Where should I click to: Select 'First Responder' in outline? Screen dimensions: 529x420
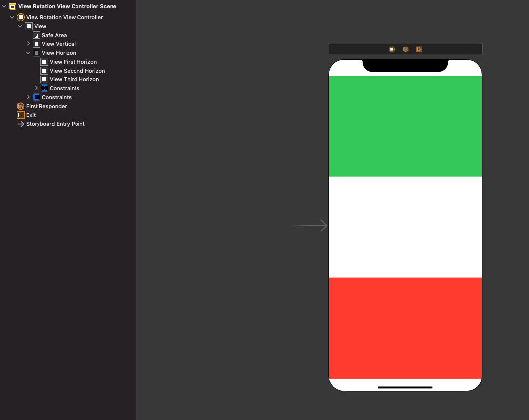(x=46, y=106)
